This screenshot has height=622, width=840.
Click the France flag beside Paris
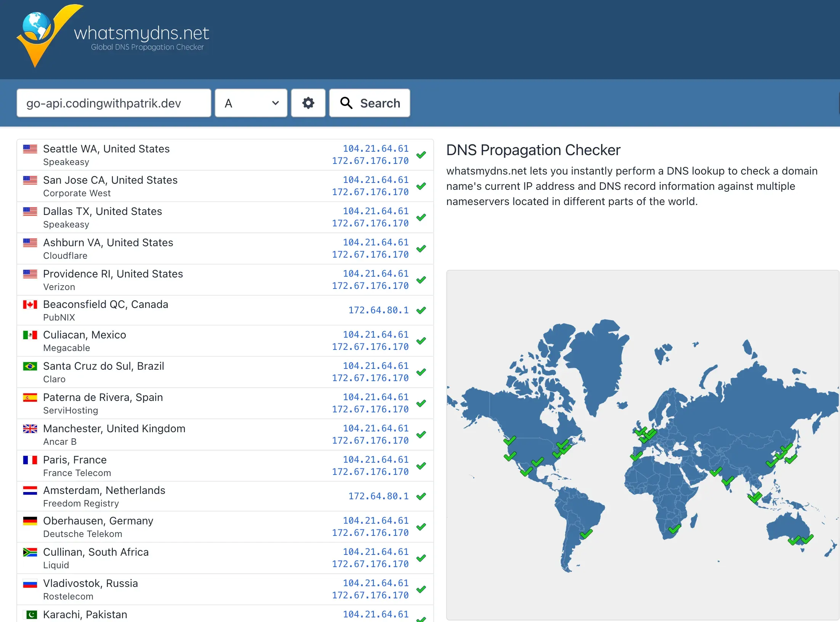30,460
